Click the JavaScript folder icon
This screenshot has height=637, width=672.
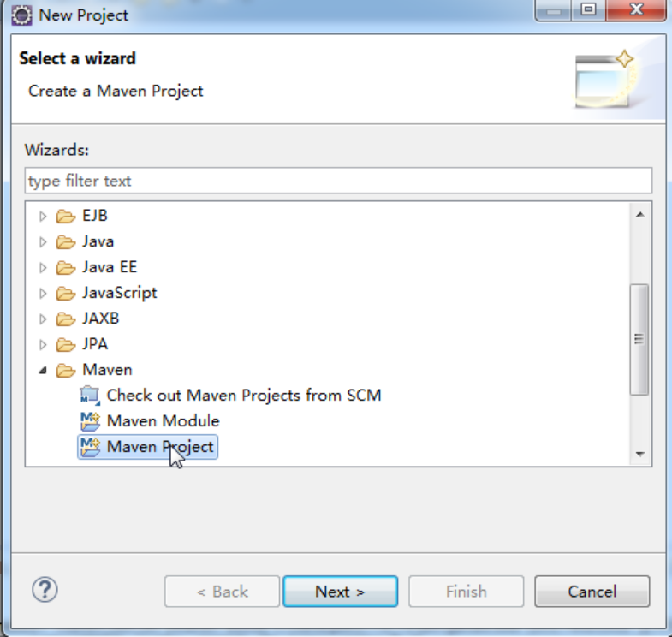coord(66,293)
